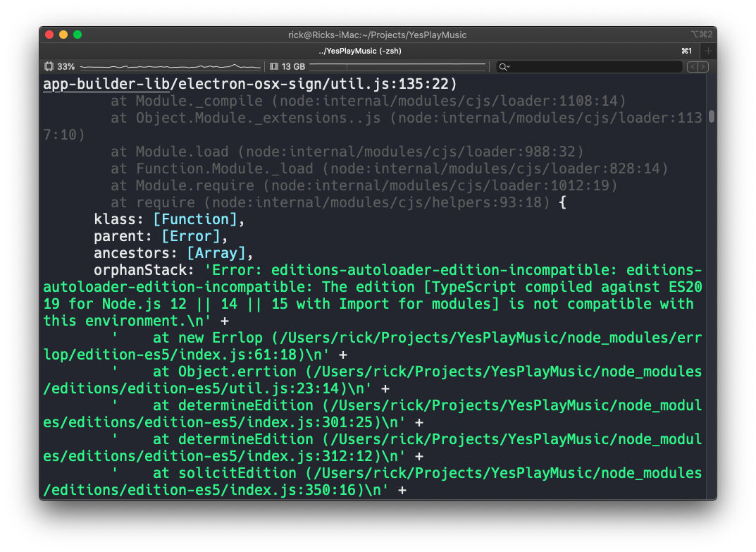Image resolution: width=756 pixels, height=552 pixels.
Task: Click the green zoom window button
Action: [78, 35]
